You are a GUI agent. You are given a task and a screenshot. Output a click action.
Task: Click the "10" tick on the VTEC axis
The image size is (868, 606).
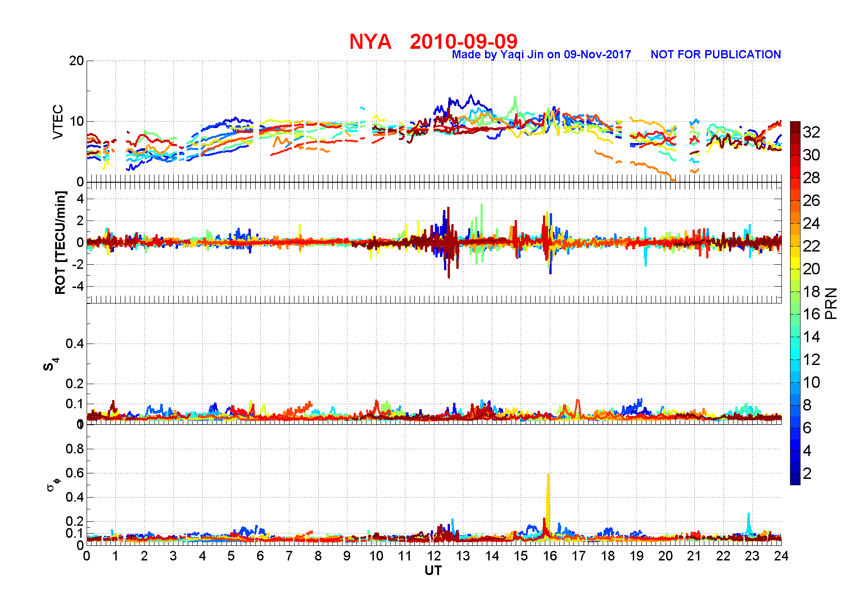77,121
